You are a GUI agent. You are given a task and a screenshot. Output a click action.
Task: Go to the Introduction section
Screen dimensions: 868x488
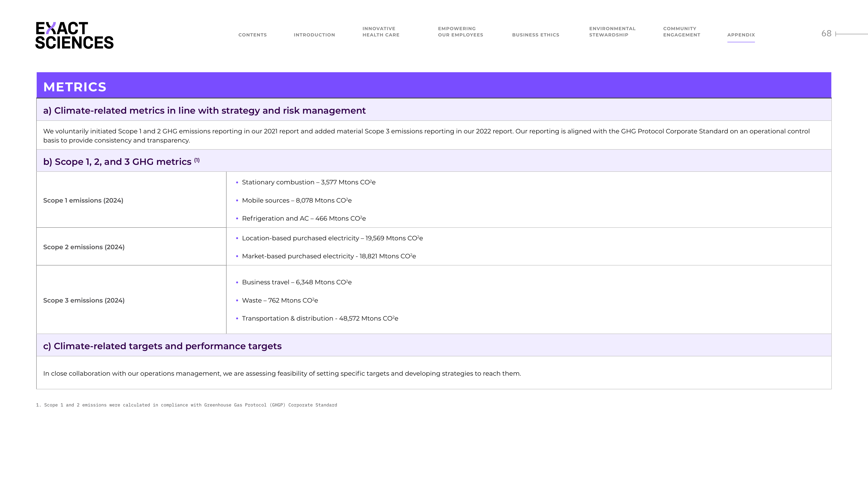[314, 35]
